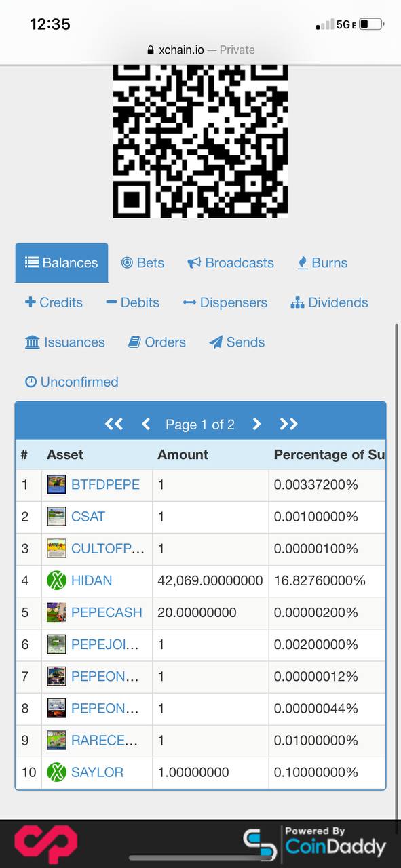
Task: Open the Broadcasts tab
Action: coord(231,262)
